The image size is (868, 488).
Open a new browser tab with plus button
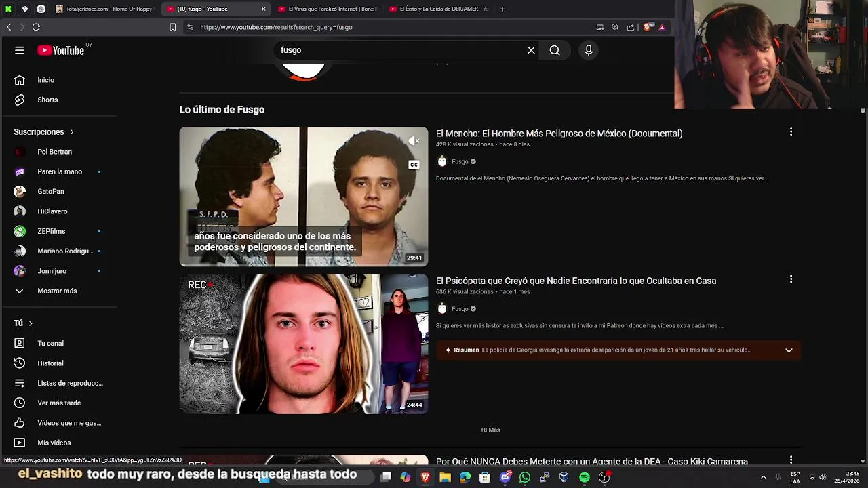tap(502, 9)
